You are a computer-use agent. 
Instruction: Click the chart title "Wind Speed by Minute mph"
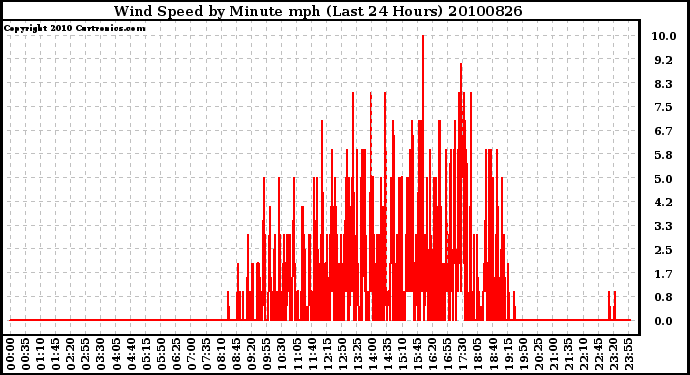click(x=217, y=11)
